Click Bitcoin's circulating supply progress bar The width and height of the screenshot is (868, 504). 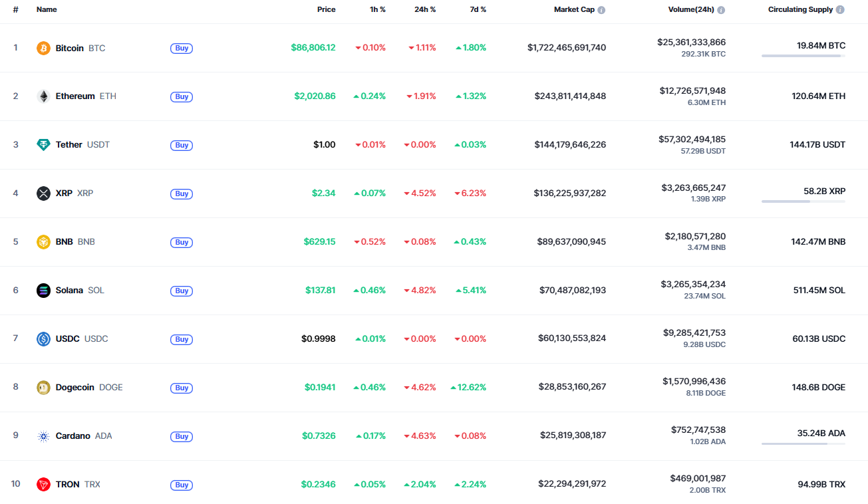[x=803, y=56]
